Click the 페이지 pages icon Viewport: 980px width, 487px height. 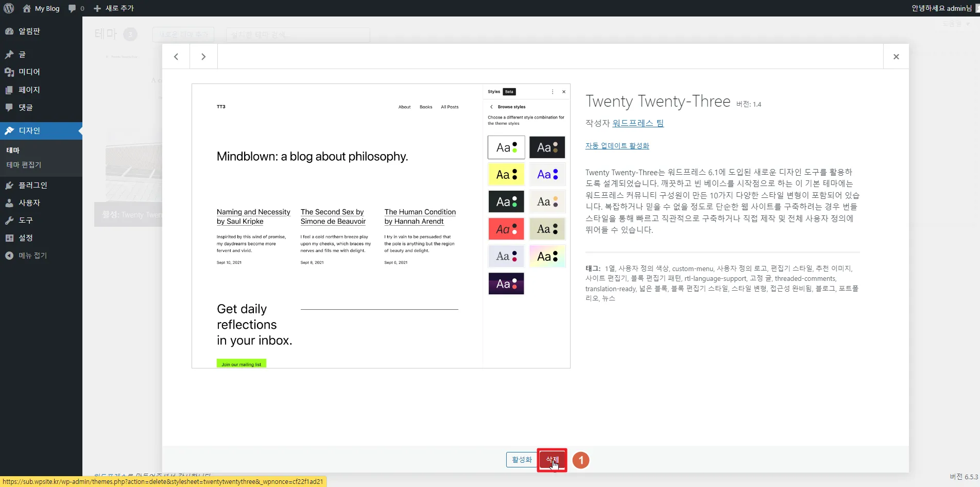[x=9, y=90]
